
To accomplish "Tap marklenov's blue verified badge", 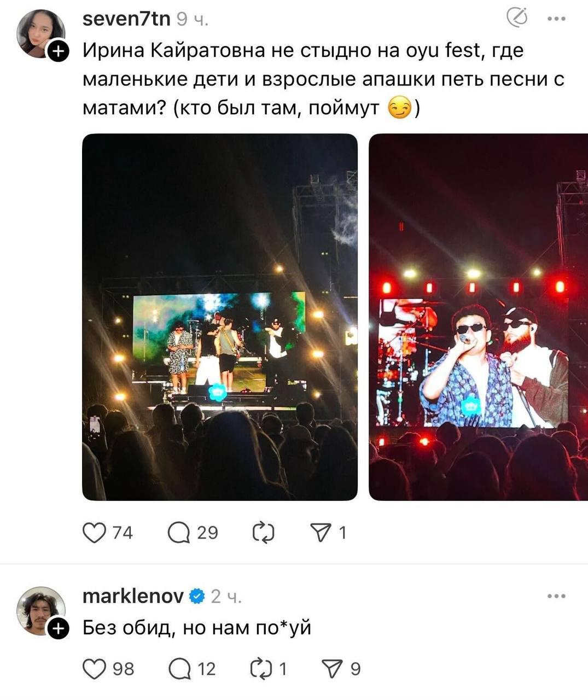I will point(197,597).
